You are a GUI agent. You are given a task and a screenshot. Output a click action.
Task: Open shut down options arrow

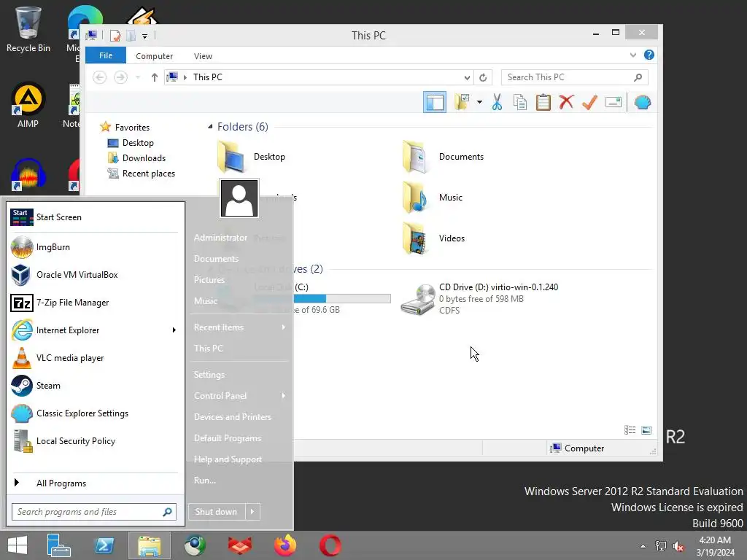click(x=252, y=512)
